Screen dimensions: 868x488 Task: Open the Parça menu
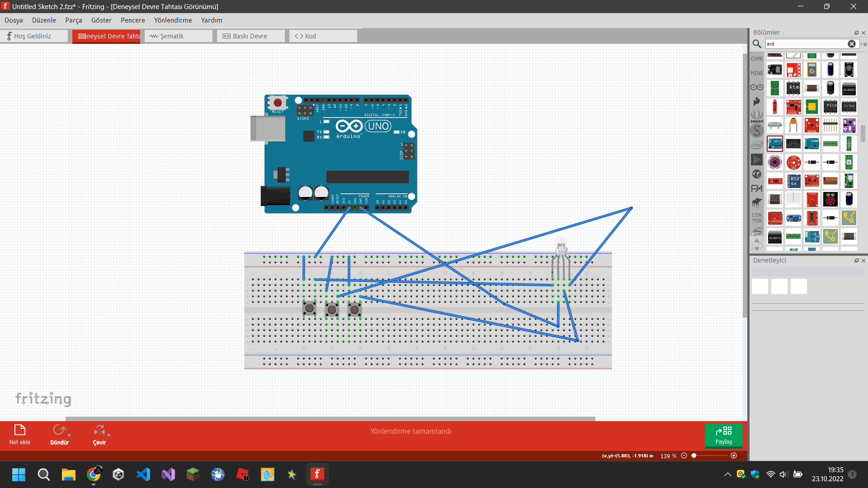tap(73, 20)
